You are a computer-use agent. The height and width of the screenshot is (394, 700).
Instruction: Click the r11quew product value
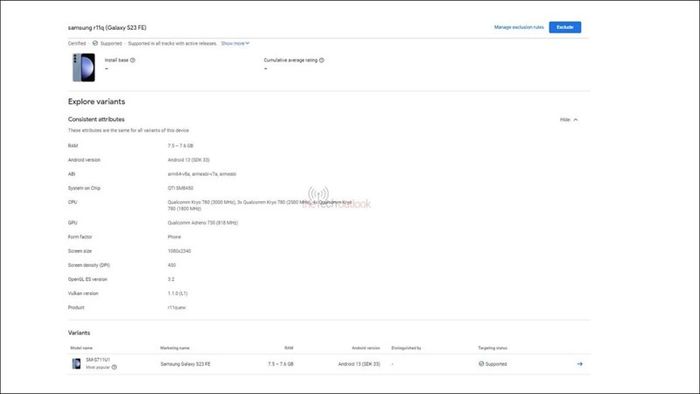(x=176, y=307)
